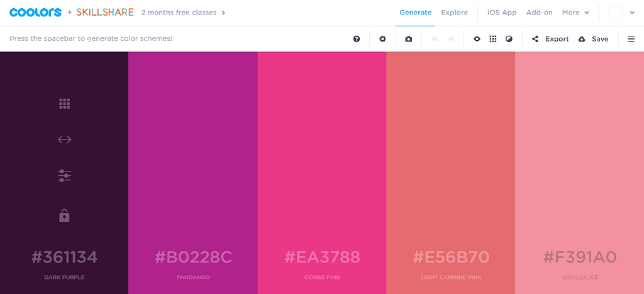Open the hamburger menu icon
This screenshot has height=294, width=644.
[x=631, y=39]
